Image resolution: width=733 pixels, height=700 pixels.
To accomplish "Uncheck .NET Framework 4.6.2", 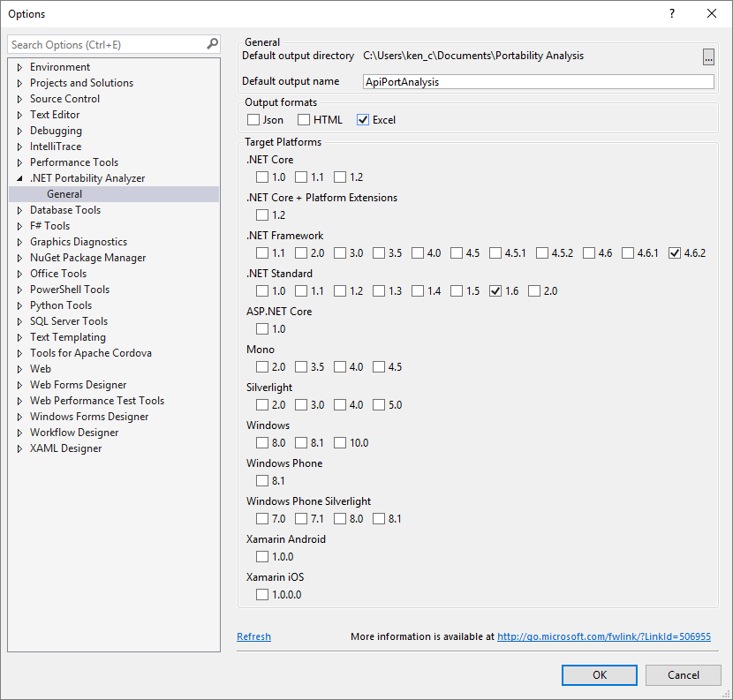I will coord(675,253).
